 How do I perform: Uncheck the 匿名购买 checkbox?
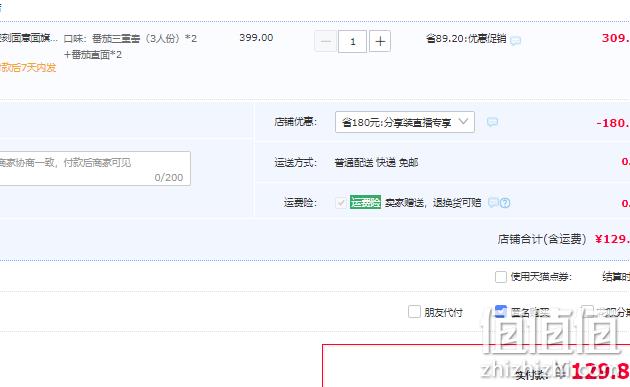(501, 311)
